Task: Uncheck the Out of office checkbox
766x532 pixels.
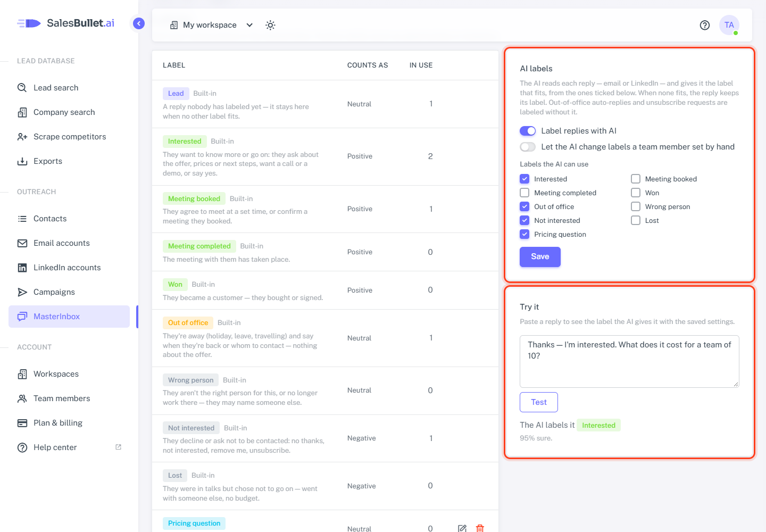Action: [524, 206]
